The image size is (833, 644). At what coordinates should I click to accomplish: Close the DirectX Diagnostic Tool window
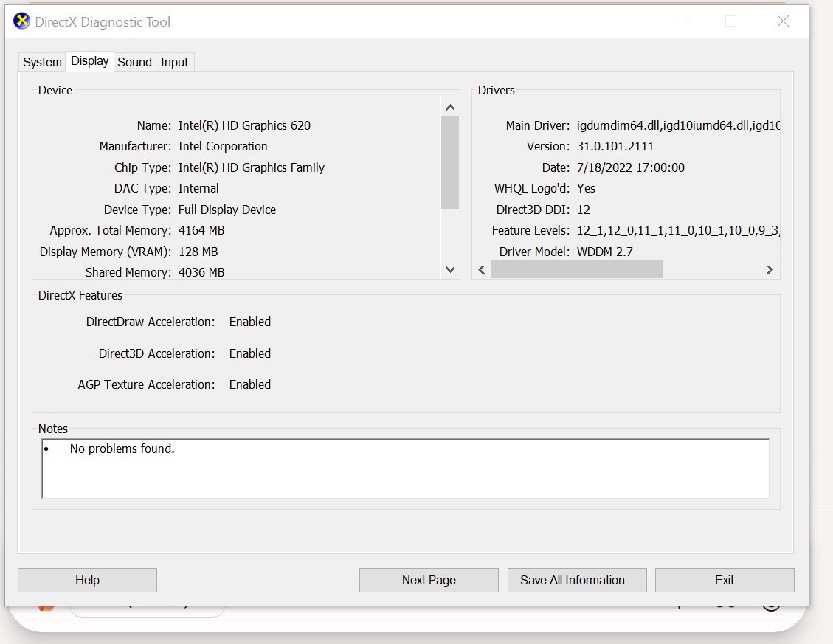click(x=783, y=21)
